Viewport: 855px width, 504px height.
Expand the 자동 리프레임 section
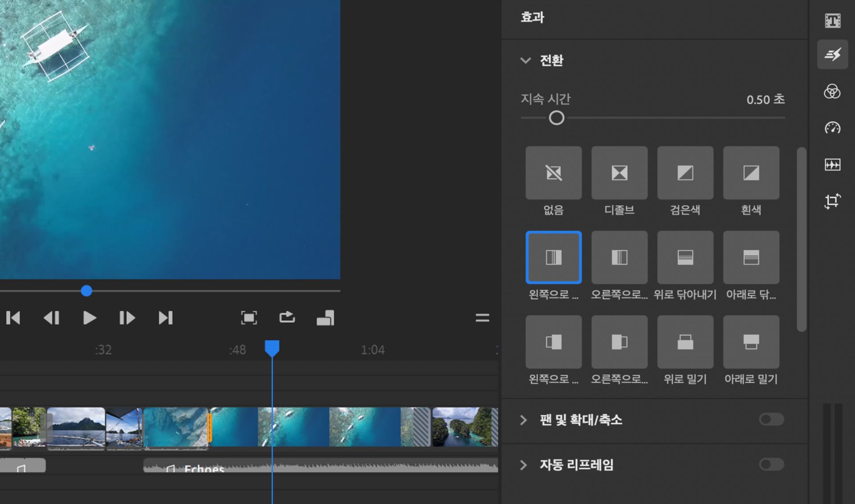click(x=523, y=464)
